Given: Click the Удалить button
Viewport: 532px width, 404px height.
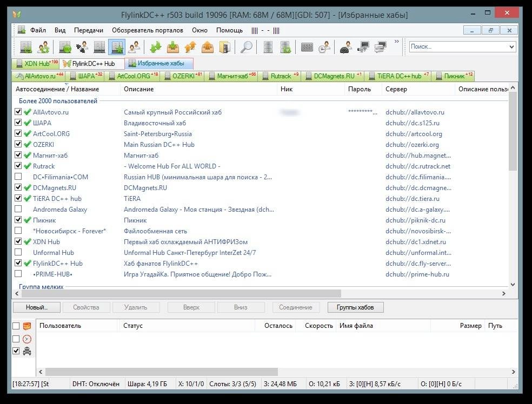Looking at the screenshot, I should pos(136,307).
